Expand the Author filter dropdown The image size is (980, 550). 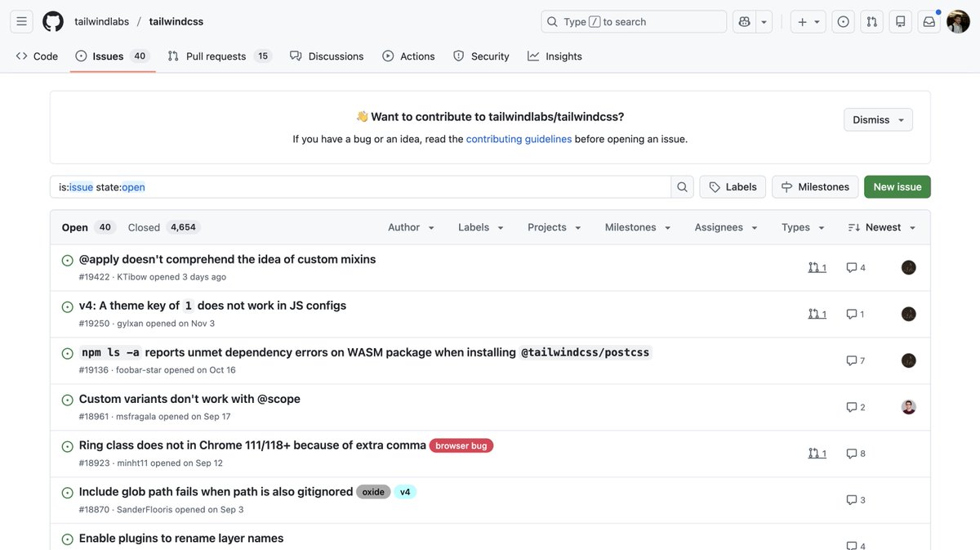pyautogui.click(x=412, y=227)
